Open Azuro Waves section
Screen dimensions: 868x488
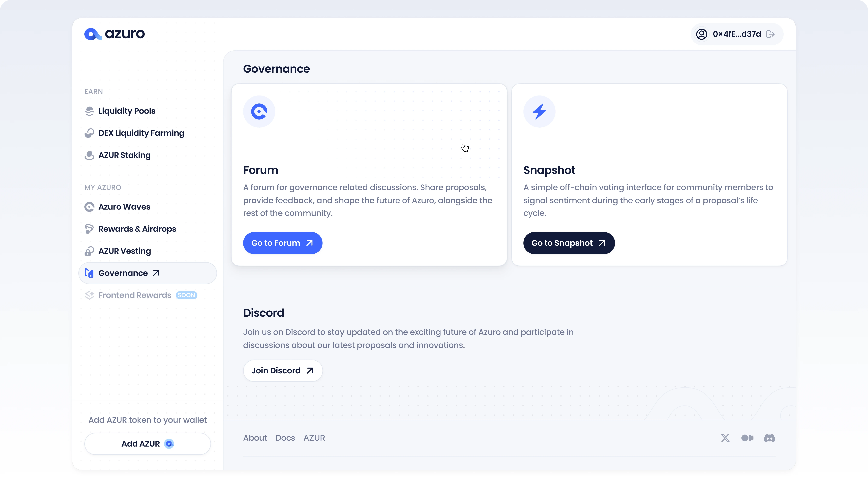pos(124,207)
